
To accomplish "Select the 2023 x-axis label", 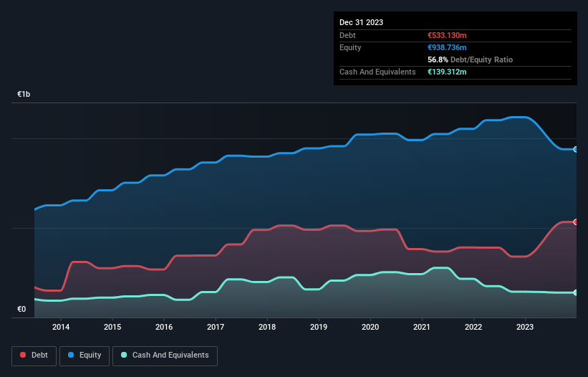I will 525,327.
